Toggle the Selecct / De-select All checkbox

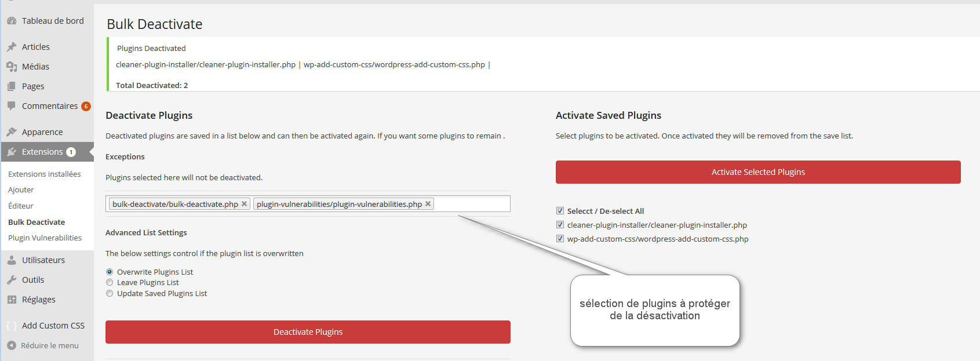tap(560, 211)
